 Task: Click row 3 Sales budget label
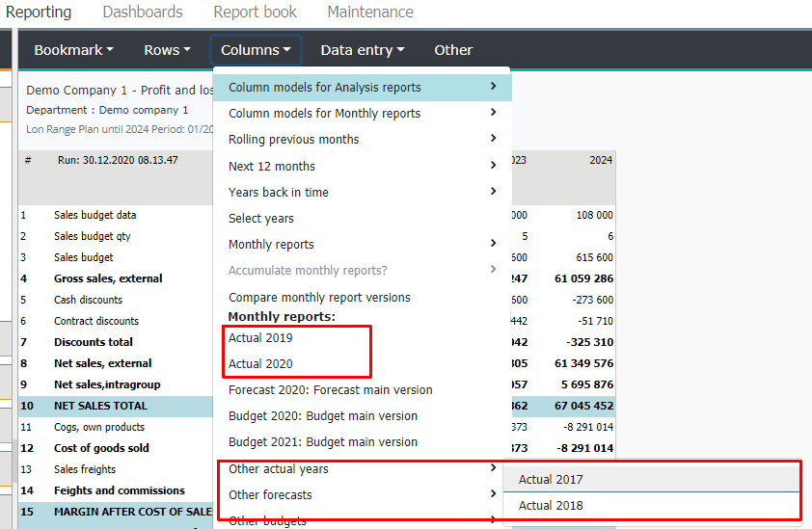pos(83,257)
